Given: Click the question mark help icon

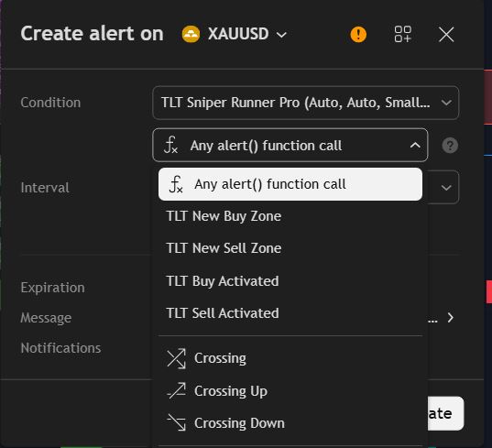Looking at the screenshot, I should tap(450, 146).
